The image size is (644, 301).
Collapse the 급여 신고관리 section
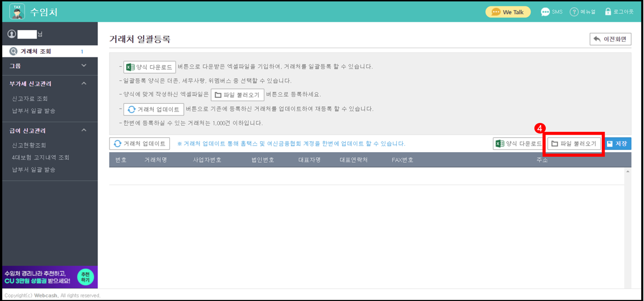pyautogui.click(x=84, y=130)
